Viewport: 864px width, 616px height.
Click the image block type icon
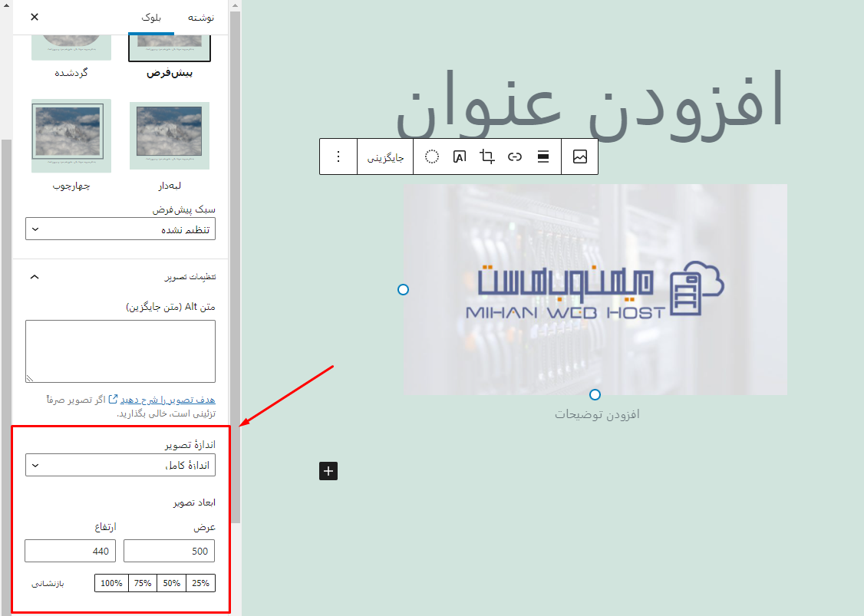pyautogui.click(x=579, y=157)
